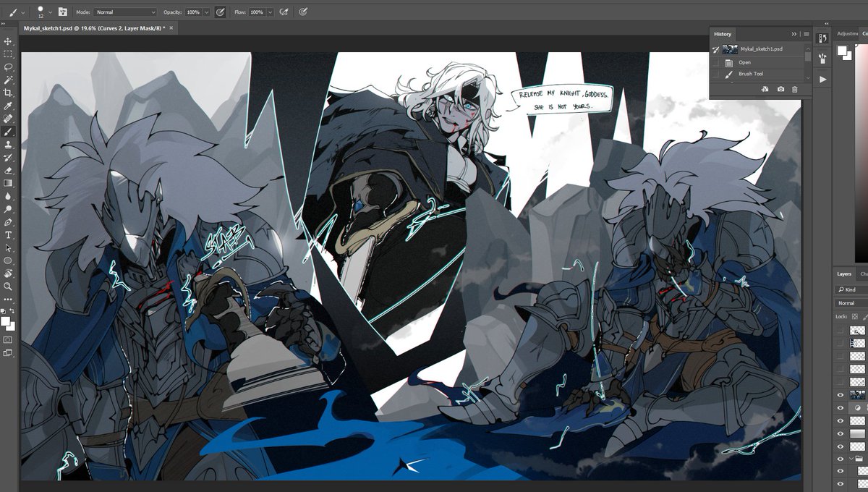Screen dimensions: 868x492
Task: Open the Opacity slider dropdown arrow
Action: 207,12
